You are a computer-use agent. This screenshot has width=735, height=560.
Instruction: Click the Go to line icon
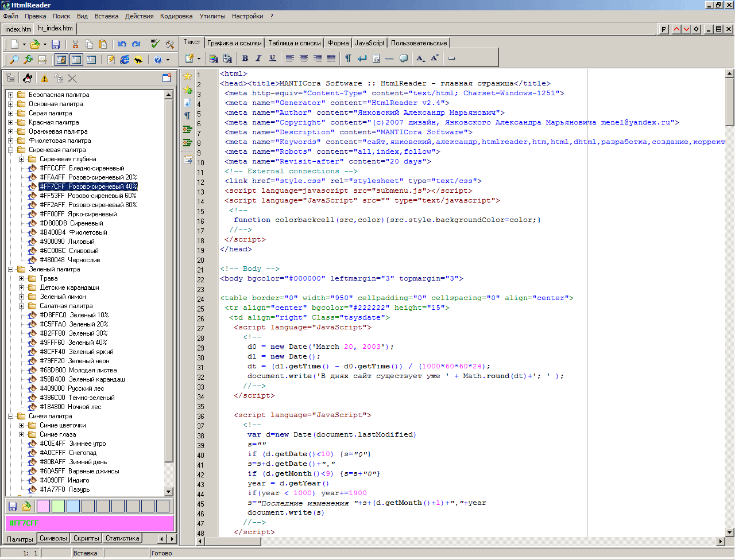(x=42, y=60)
